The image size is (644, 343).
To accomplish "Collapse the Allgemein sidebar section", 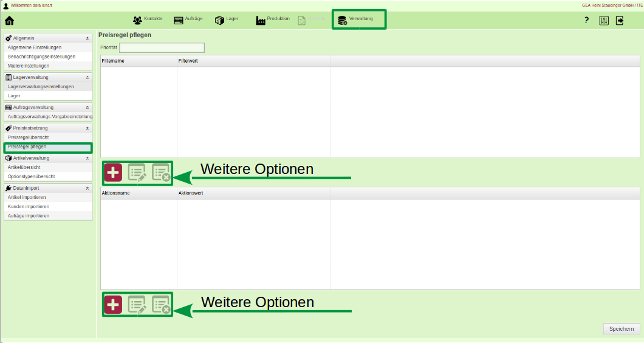I will [x=87, y=38].
